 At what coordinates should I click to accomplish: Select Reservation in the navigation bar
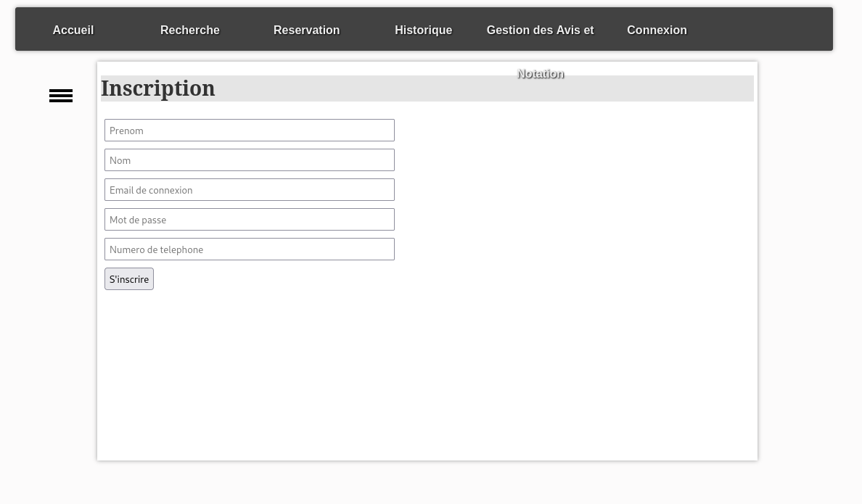coord(306,30)
